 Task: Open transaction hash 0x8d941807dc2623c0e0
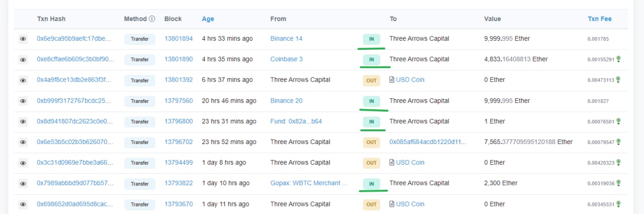(x=74, y=121)
